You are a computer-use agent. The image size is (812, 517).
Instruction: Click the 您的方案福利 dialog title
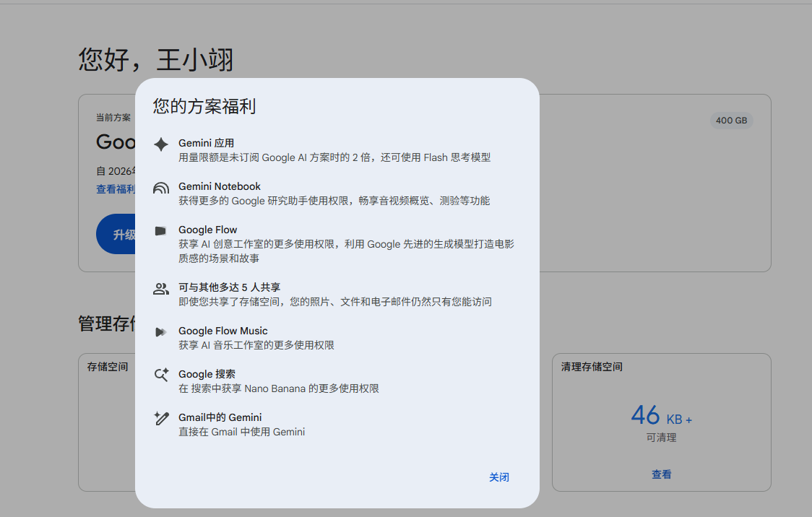pos(204,106)
